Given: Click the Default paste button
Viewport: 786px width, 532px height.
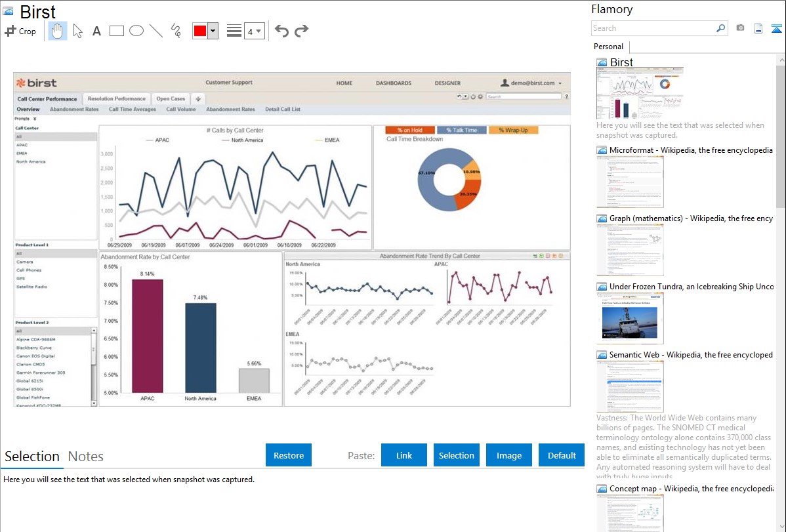Looking at the screenshot, I should tap(562, 455).
